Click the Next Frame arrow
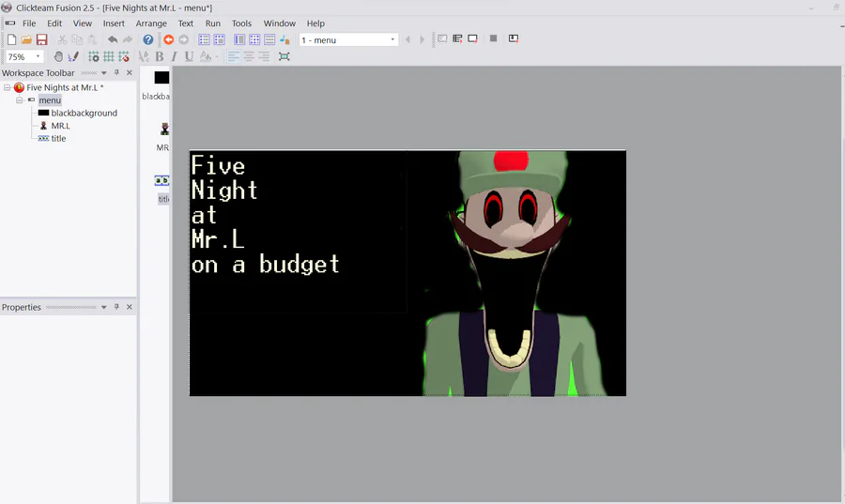The height and width of the screenshot is (504, 845). 422,39
